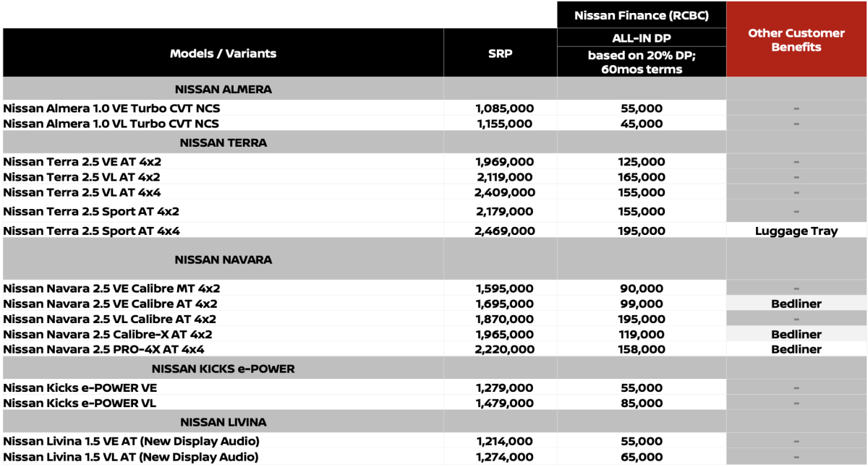Image resolution: width=868 pixels, height=467 pixels.
Task: Select Nissan Navara 2.5 PRO-4X AT 4x4
Action: pos(103,350)
